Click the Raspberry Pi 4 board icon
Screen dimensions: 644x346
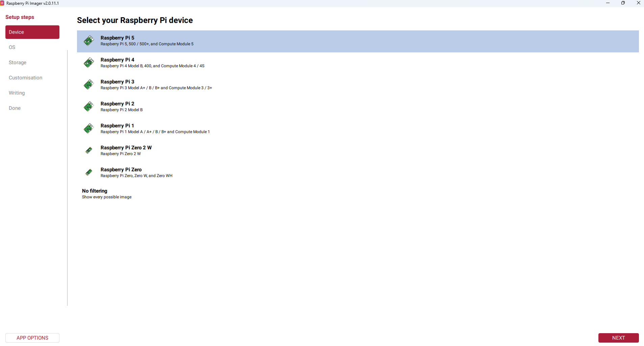89,63
